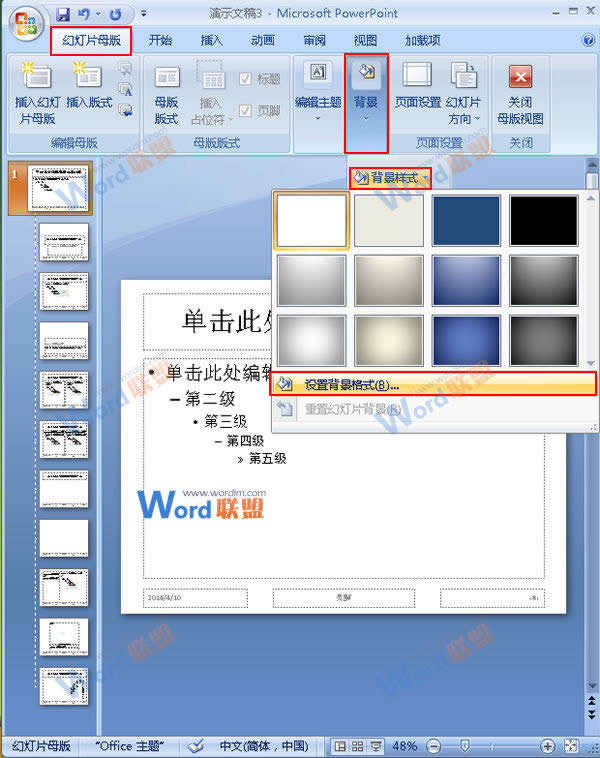Switch to the Slide Master (幻灯片母版) tab

point(91,40)
